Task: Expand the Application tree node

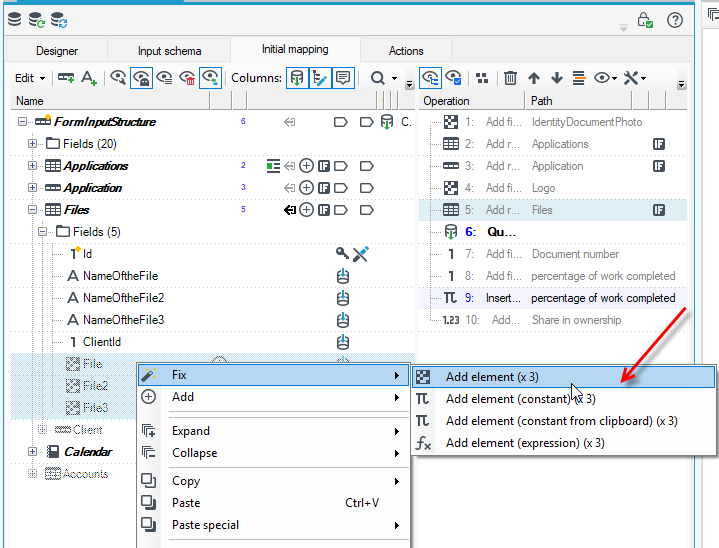Action: click(x=32, y=188)
